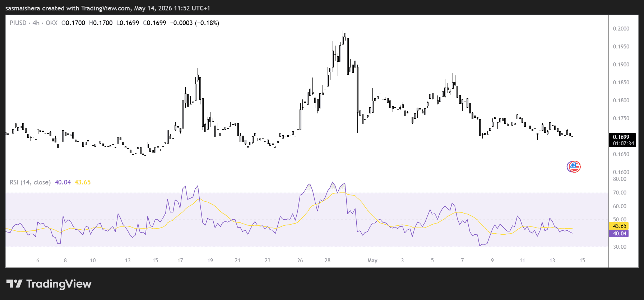Click the May label on the time axis
The height and width of the screenshot is (300, 644).
[372, 261]
